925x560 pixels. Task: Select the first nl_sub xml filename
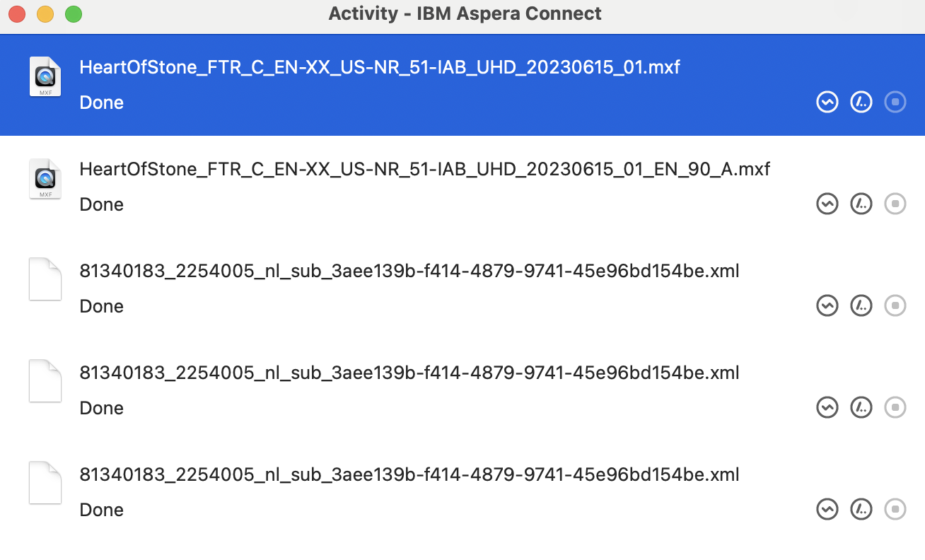409,271
